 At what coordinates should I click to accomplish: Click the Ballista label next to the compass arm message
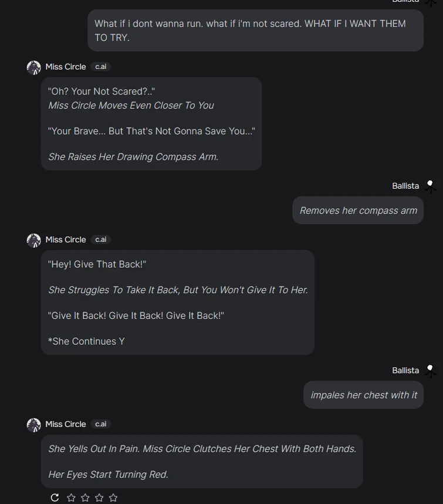(405, 186)
